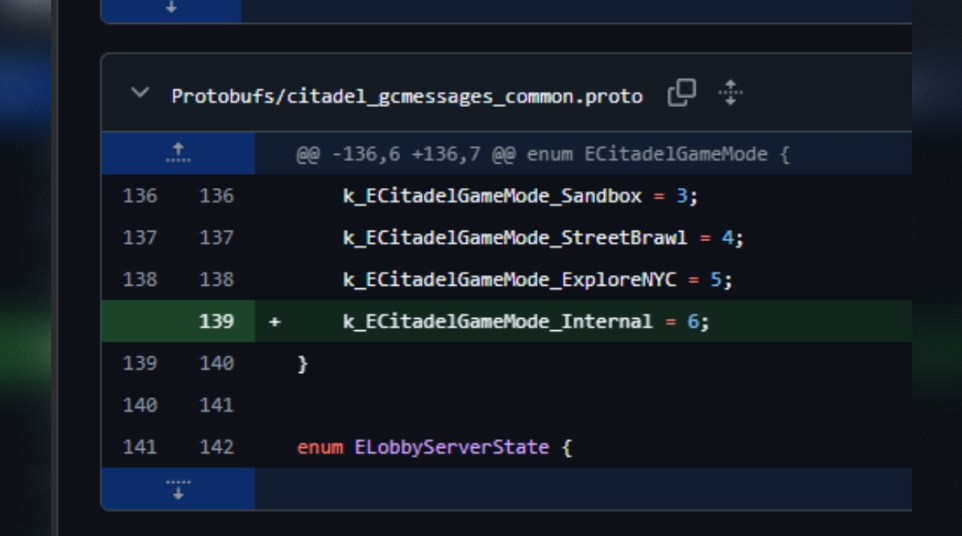This screenshot has width=962, height=536.
Task: Click new line number 142
Action: (216, 447)
